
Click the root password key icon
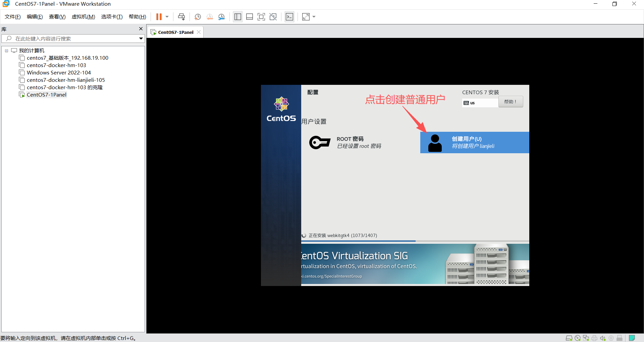point(320,142)
